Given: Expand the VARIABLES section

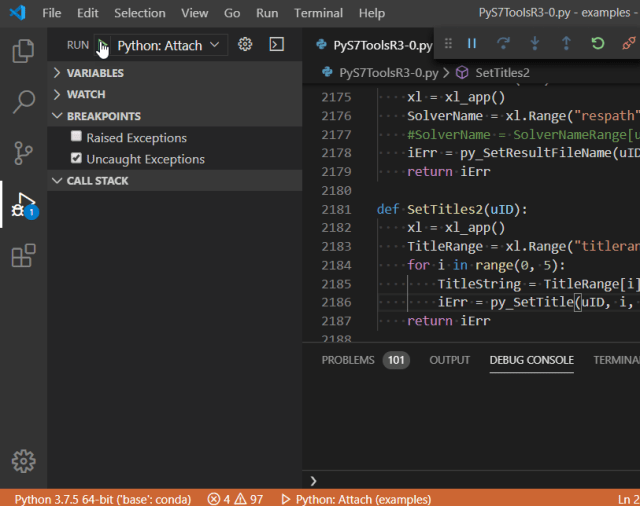Looking at the screenshot, I should [95, 73].
